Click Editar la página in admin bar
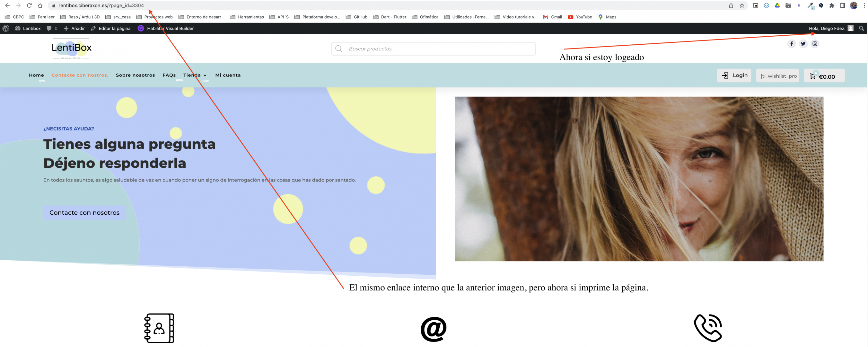This screenshot has height=347, width=868. coord(110,28)
